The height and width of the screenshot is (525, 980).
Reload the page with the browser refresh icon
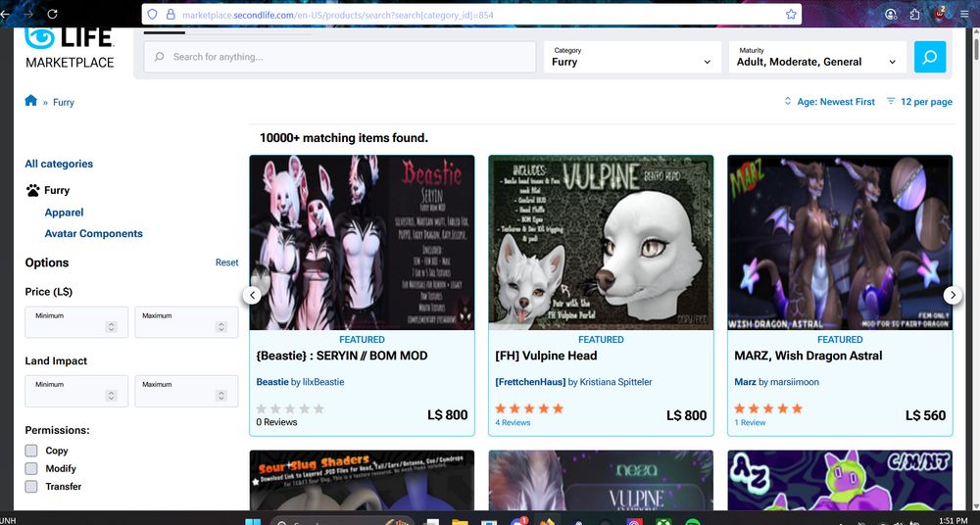[x=53, y=14]
